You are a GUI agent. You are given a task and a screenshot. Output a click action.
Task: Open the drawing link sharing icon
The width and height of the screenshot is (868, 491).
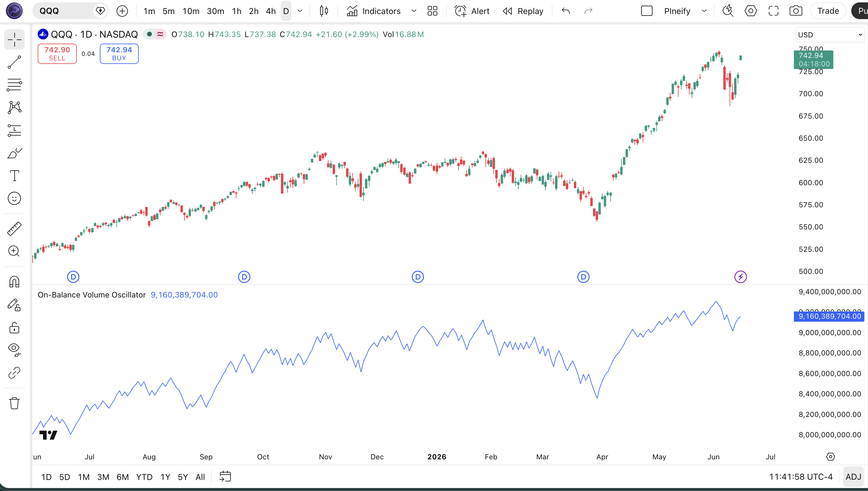(x=14, y=373)
